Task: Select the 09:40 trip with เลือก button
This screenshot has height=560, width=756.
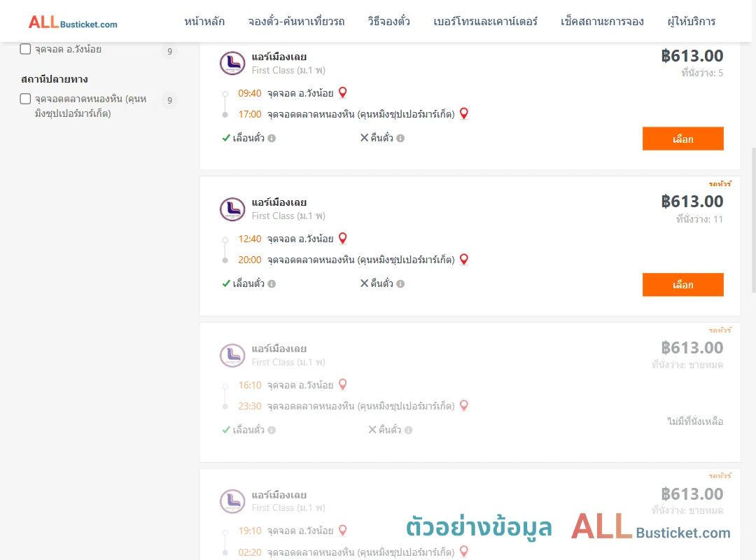Action: click(682, 139)
